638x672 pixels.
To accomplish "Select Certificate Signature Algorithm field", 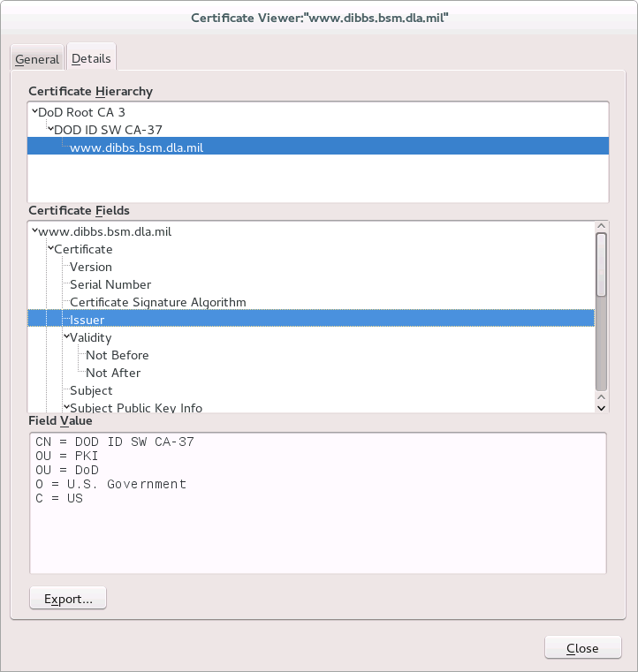I will tap(158, 302).
